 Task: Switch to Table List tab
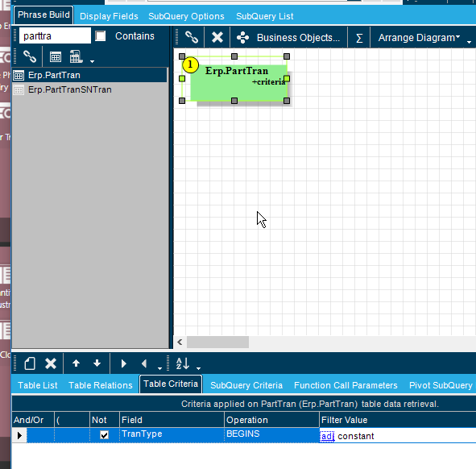click(x=37, y=385)
